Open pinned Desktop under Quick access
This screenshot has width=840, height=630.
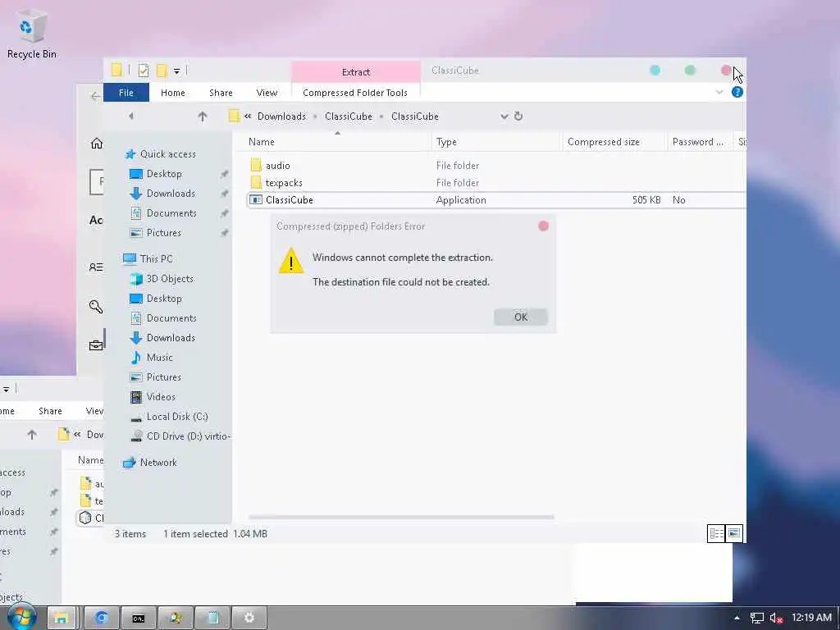(x=164, y=174)
